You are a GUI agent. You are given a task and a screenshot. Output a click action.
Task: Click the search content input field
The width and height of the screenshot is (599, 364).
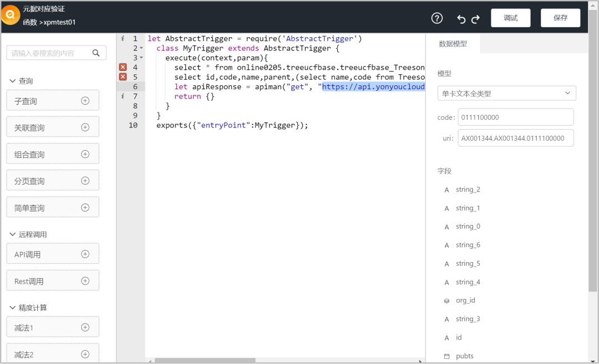(50, 53)
